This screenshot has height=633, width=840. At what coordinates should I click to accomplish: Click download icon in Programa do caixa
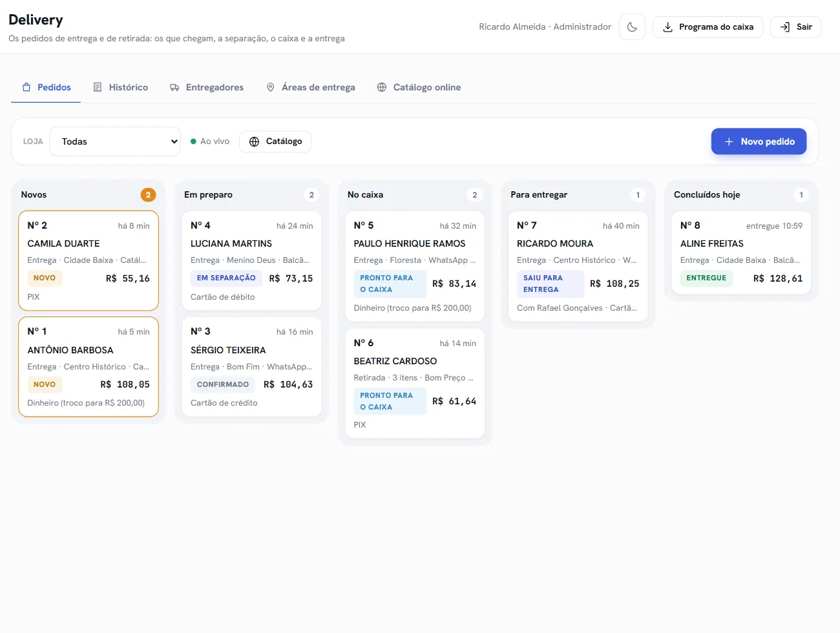click(668, 27)
